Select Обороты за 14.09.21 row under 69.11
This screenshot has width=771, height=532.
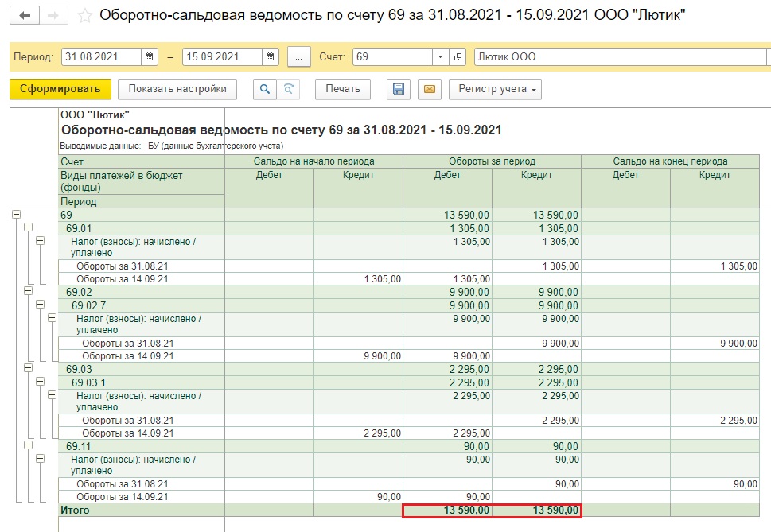(123, 497)
